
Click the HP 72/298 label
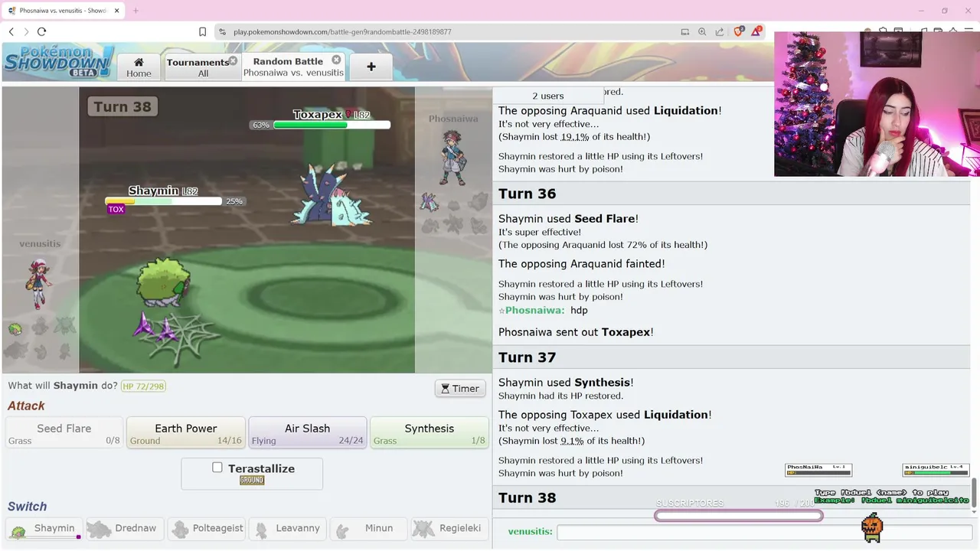click(143, 386)
